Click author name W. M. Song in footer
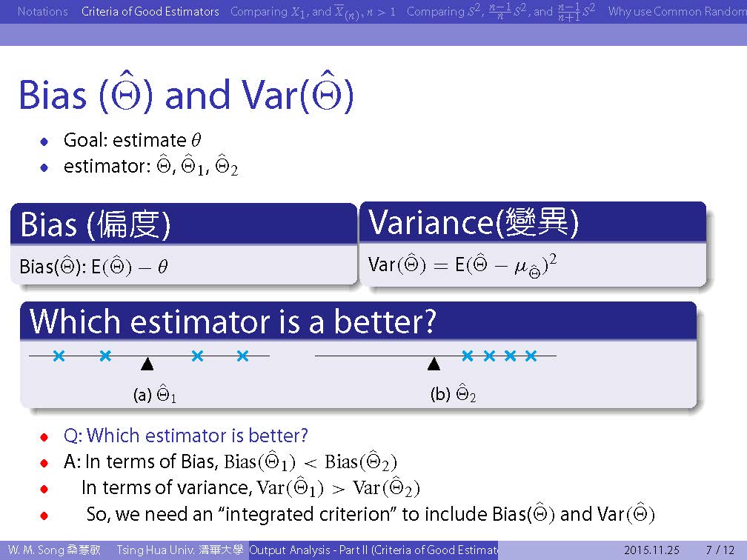This screenshot has height=560, width=747. pos(56,550)
